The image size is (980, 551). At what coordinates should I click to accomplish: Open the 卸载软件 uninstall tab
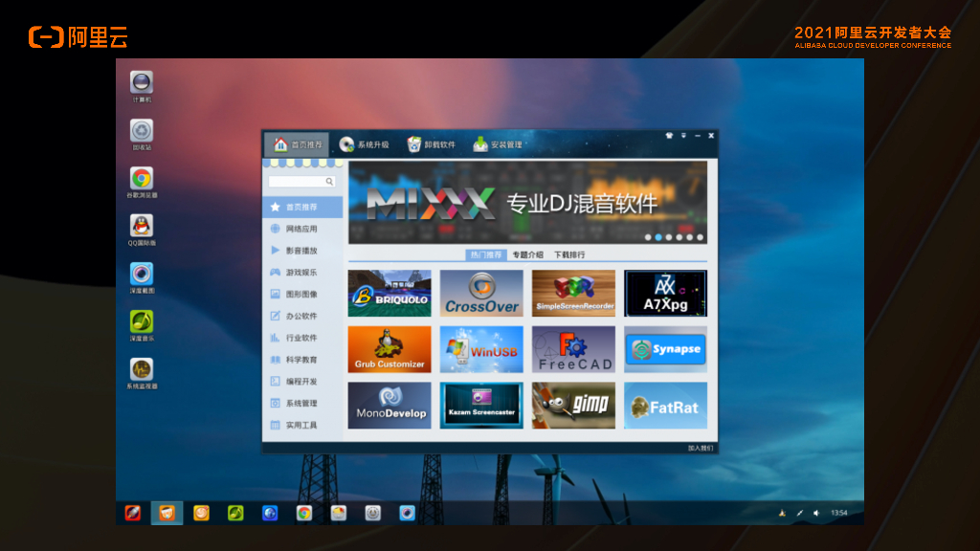pyautogui.click(x=432, y=144)
